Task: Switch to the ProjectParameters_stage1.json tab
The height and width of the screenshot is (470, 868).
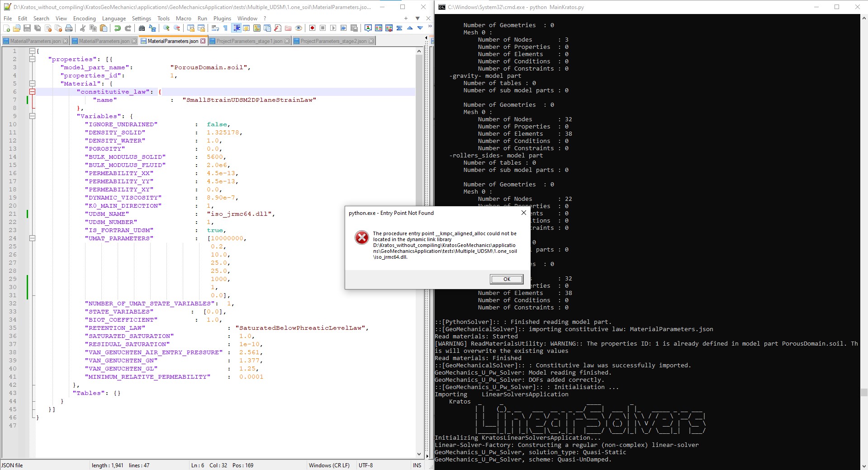Action: [249, 41]
